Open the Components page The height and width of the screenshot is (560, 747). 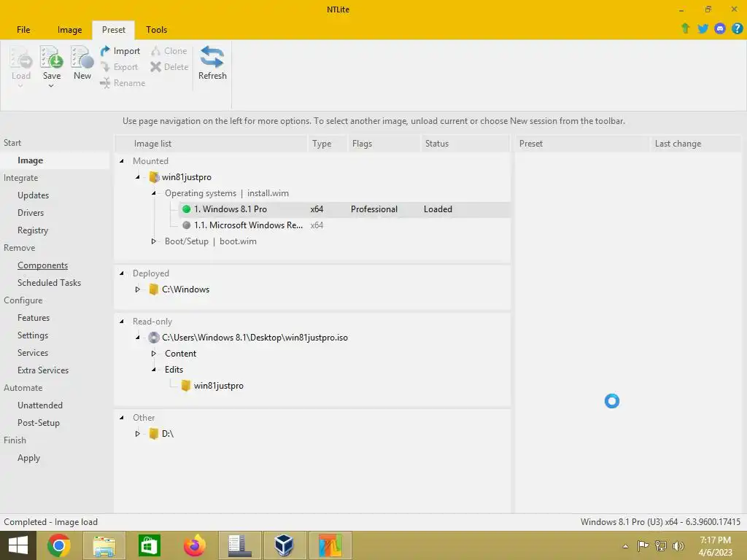(42, 265)
